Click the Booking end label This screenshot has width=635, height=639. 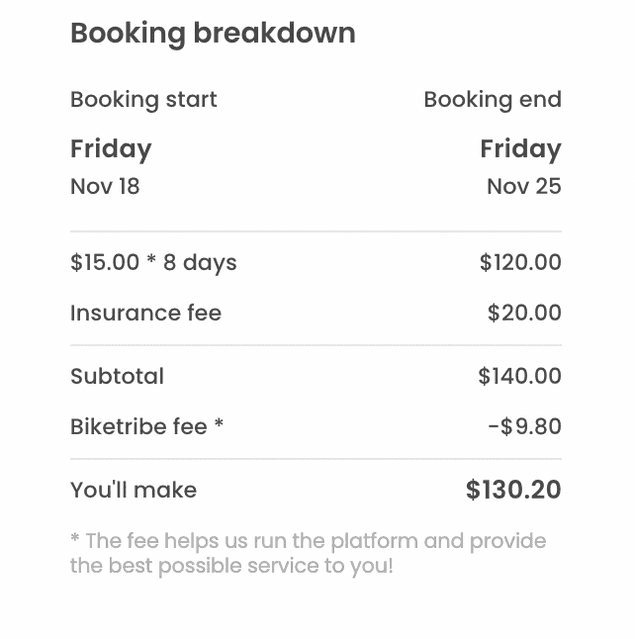coord(492,100)
